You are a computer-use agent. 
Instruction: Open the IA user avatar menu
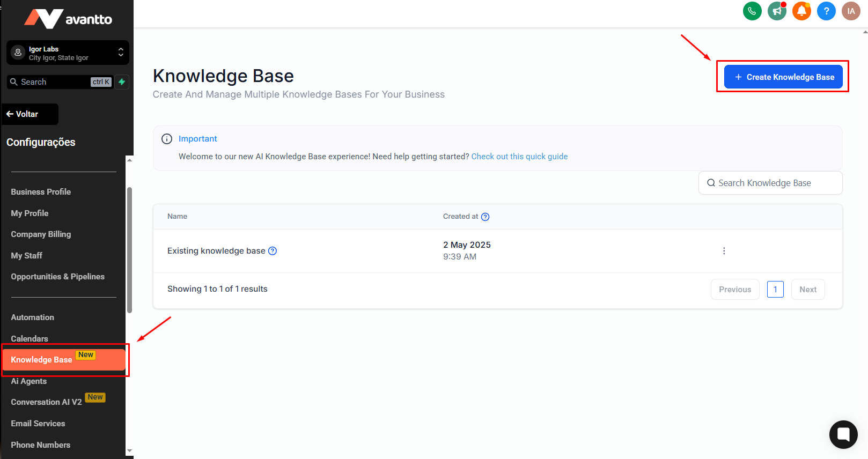(851, 11)
